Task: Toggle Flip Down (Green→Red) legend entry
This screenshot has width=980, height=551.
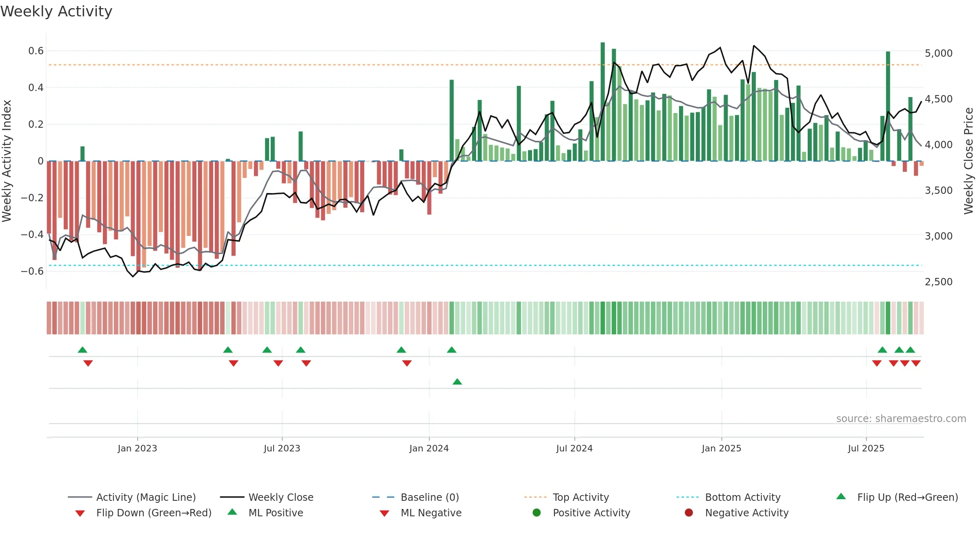Action: [x=143, y=513]
